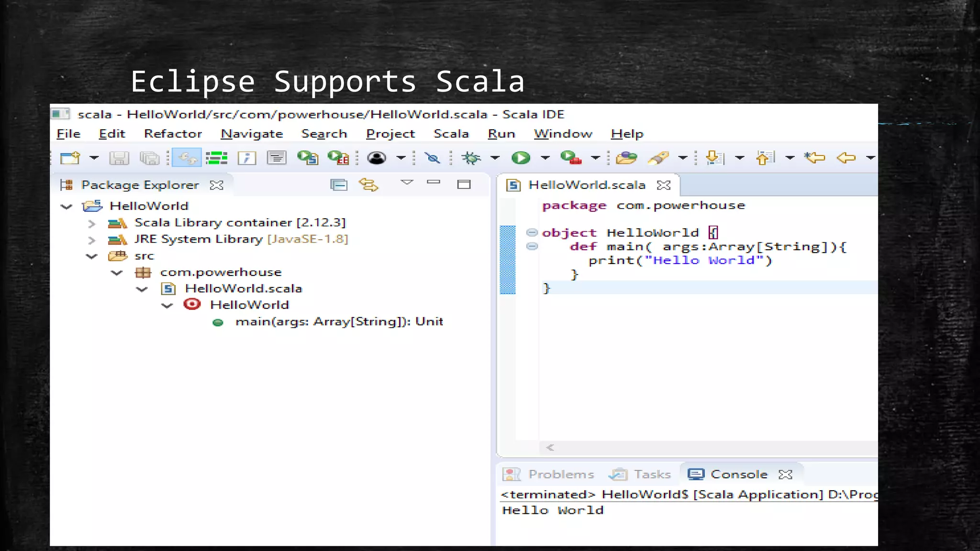Click the Save All icon
This screenshot has width=980, height=551.
click(149, 158)
